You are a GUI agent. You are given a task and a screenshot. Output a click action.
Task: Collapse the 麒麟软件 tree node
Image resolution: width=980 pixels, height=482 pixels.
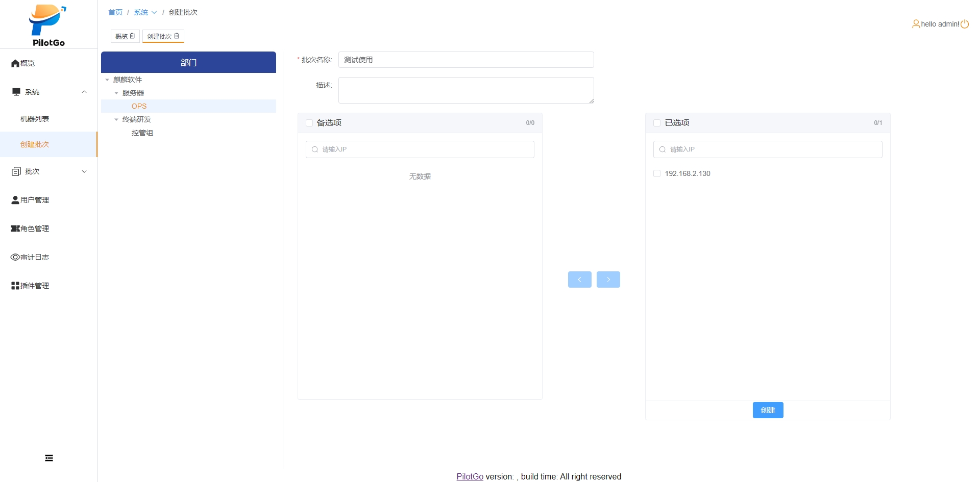tap(107, 80)
